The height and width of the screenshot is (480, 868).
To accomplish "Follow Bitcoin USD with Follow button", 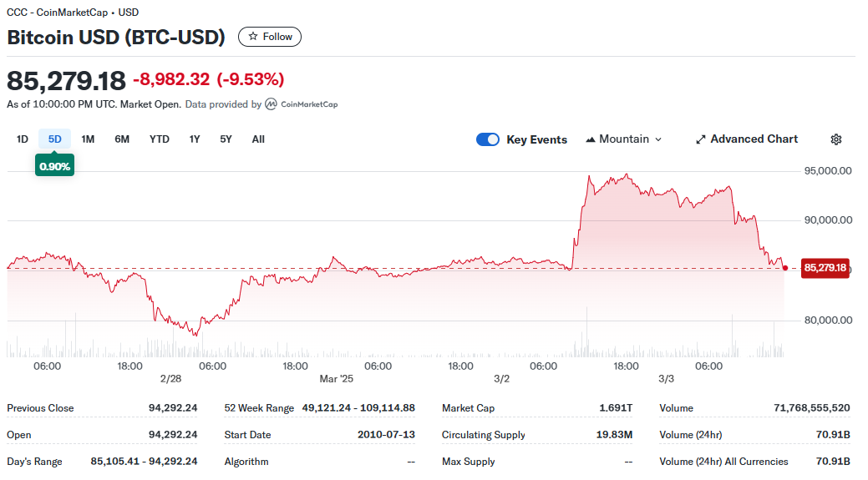I will 270,37.
